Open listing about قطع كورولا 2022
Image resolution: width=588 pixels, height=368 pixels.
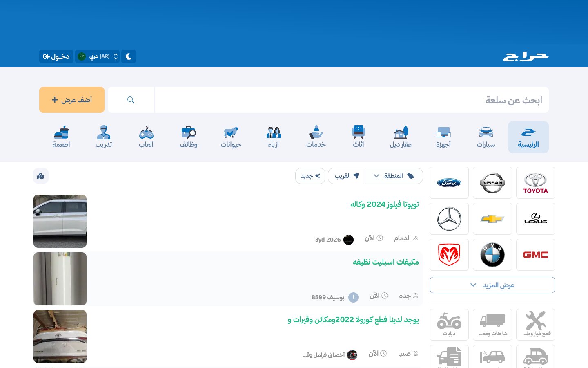353,320
